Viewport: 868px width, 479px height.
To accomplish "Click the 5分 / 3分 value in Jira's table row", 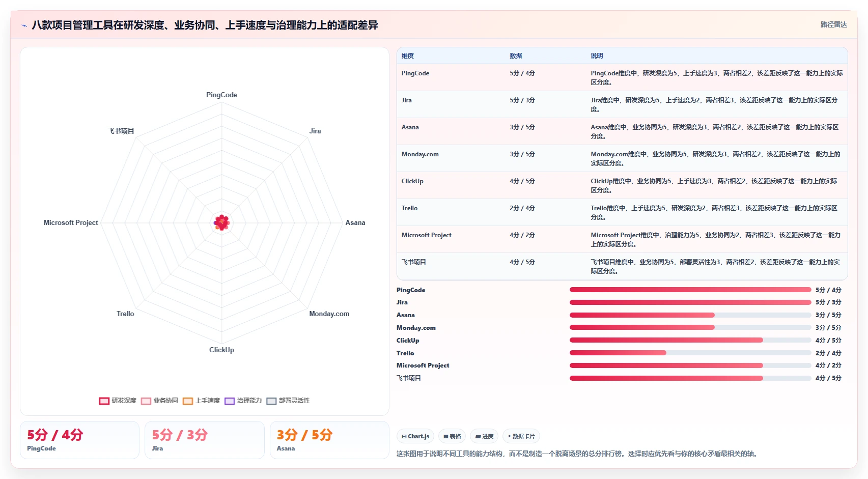I will coord(522,100).
